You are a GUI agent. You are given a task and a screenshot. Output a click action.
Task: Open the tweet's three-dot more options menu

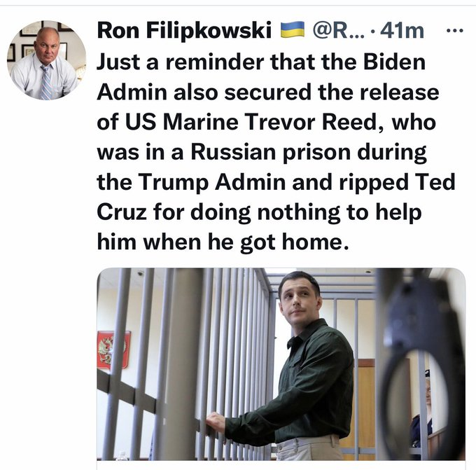coord(455,30)
